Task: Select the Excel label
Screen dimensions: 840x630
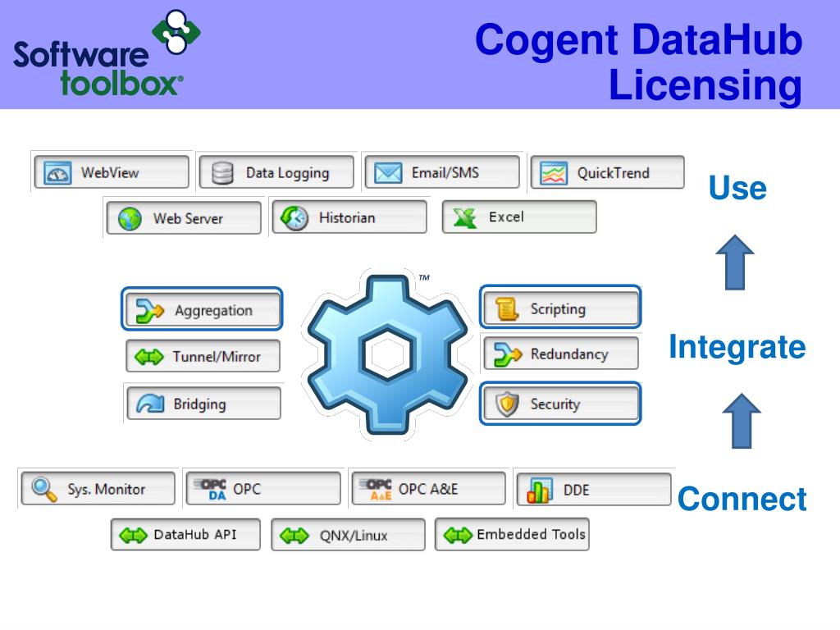Action: (506, 217)
